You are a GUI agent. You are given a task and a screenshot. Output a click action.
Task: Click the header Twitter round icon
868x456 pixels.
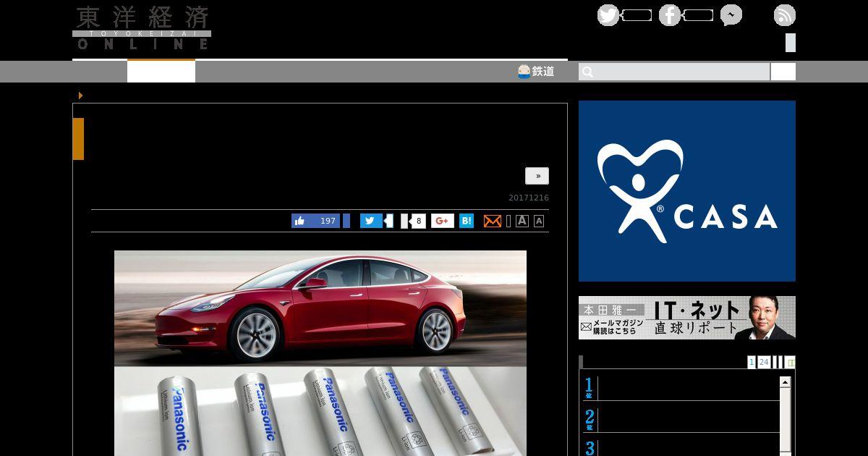[608, 15]
